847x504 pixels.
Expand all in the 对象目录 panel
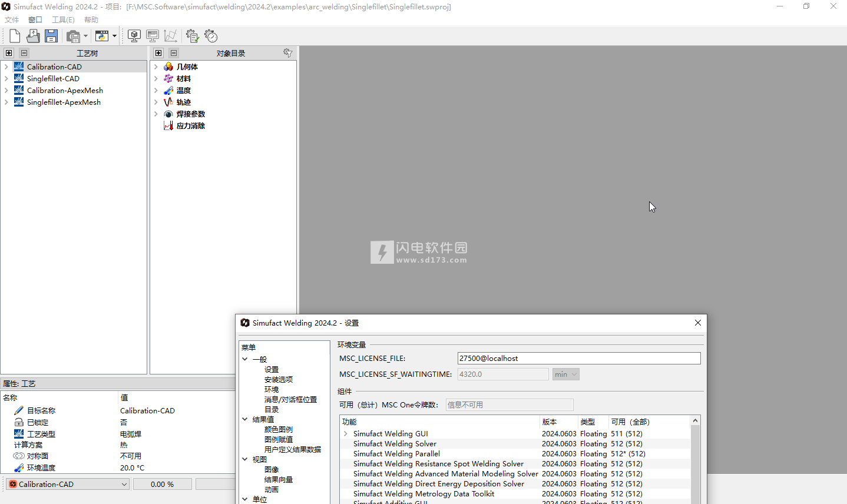(158, 53)
